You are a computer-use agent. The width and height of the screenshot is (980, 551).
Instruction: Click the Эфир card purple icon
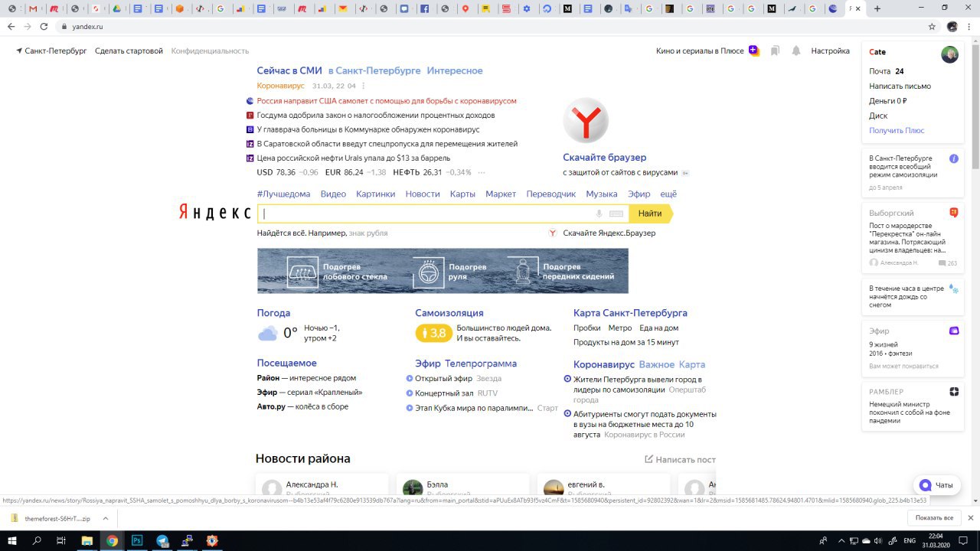(x=954, y=331)
